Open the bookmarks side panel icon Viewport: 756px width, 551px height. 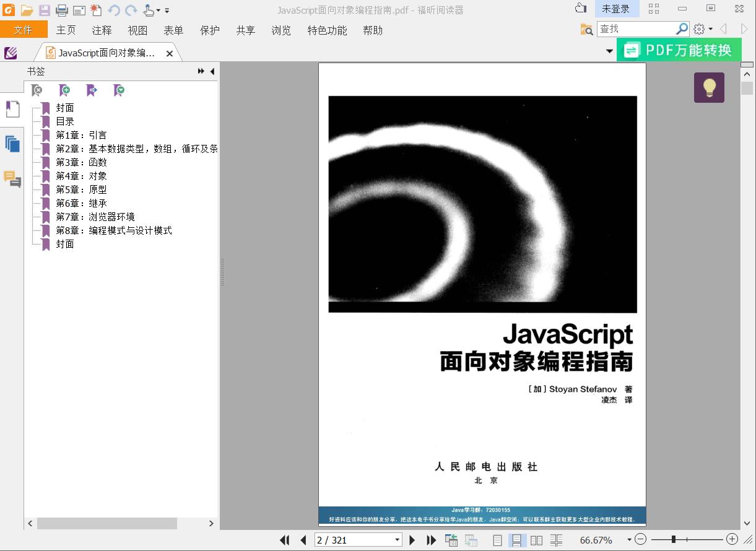click(12, 110)
